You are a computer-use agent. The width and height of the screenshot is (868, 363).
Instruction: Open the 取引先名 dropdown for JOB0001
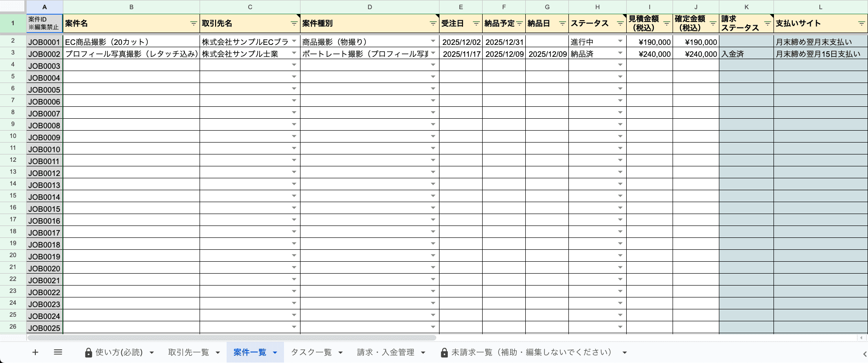(x=294, y=41)
